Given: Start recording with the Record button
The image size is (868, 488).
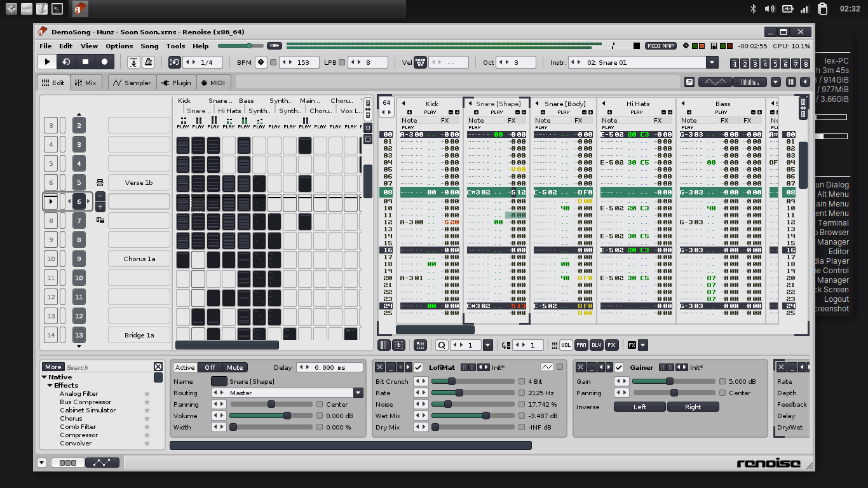Looking at the screenshot, I should 104,62.
